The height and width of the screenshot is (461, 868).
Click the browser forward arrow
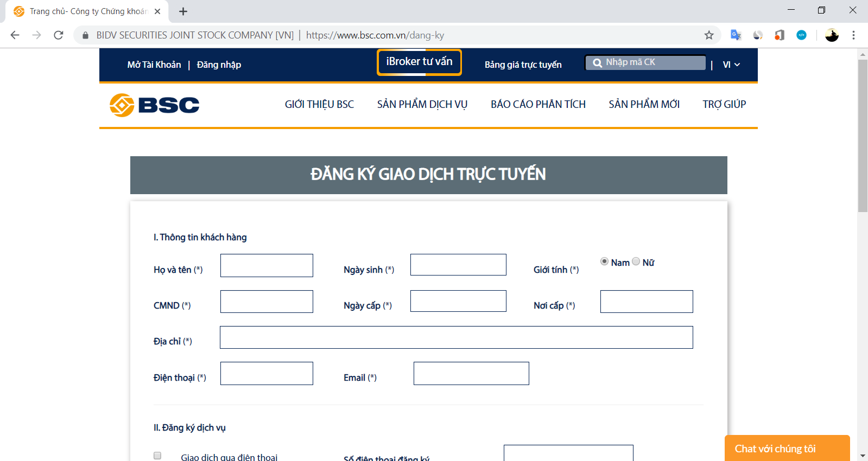[x=36, y=35]
